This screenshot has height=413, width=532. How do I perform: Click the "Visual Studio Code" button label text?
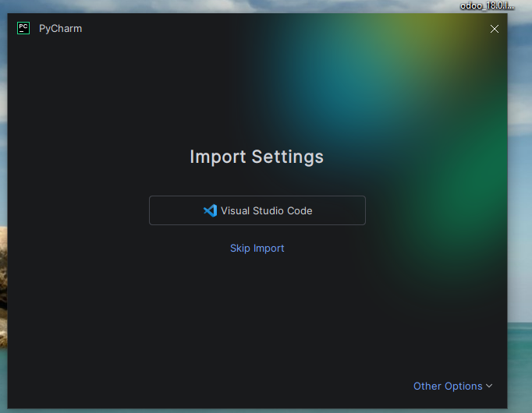tap(266, 210)
